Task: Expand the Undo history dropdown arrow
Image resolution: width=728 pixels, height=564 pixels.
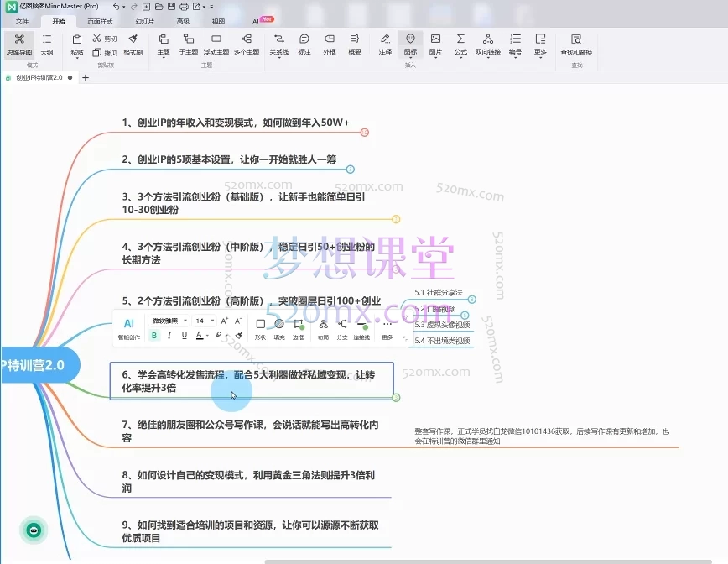Action: [124, 7]
